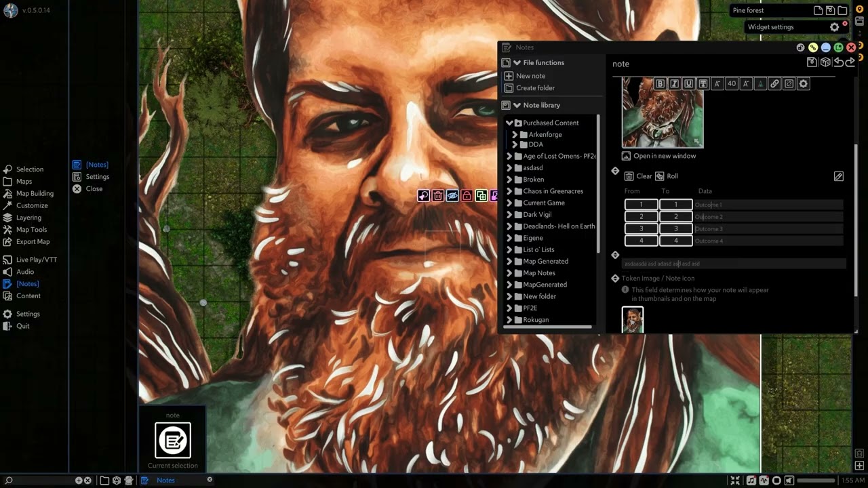Open Widget settings gear icon

(835, 27)
